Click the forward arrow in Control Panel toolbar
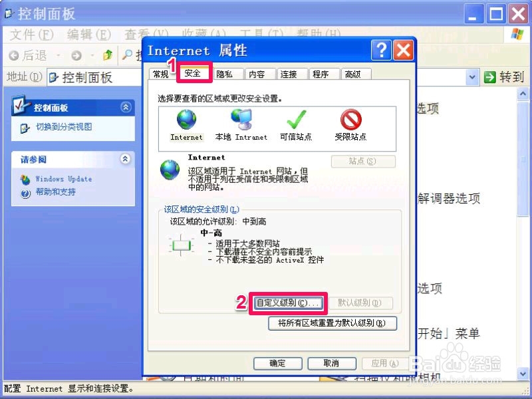The height and width of the screenshot is (399, 532). click(76, 55)
